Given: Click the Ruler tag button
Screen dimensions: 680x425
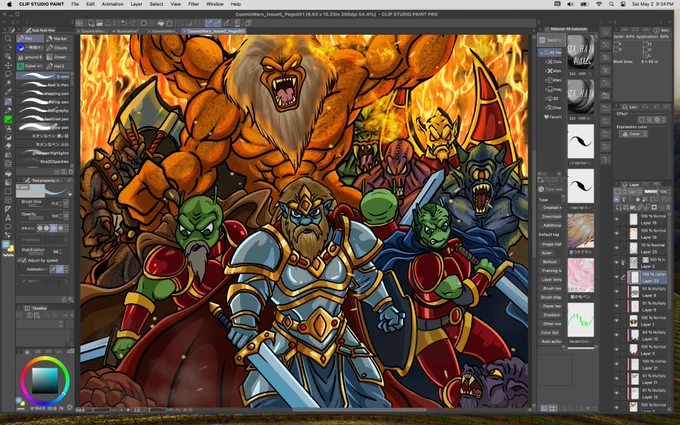Looking at the screenshot, I should [x=547, y=253].
